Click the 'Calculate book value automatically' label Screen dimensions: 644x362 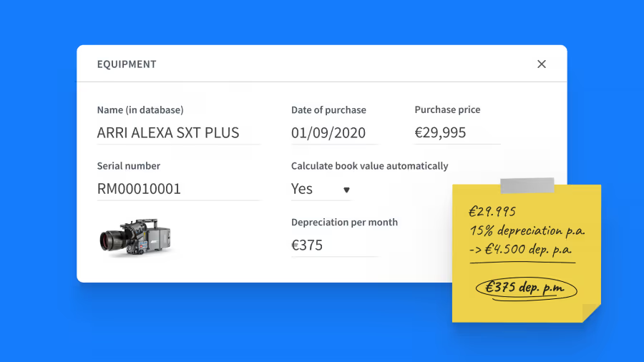[x=369, y=166]
